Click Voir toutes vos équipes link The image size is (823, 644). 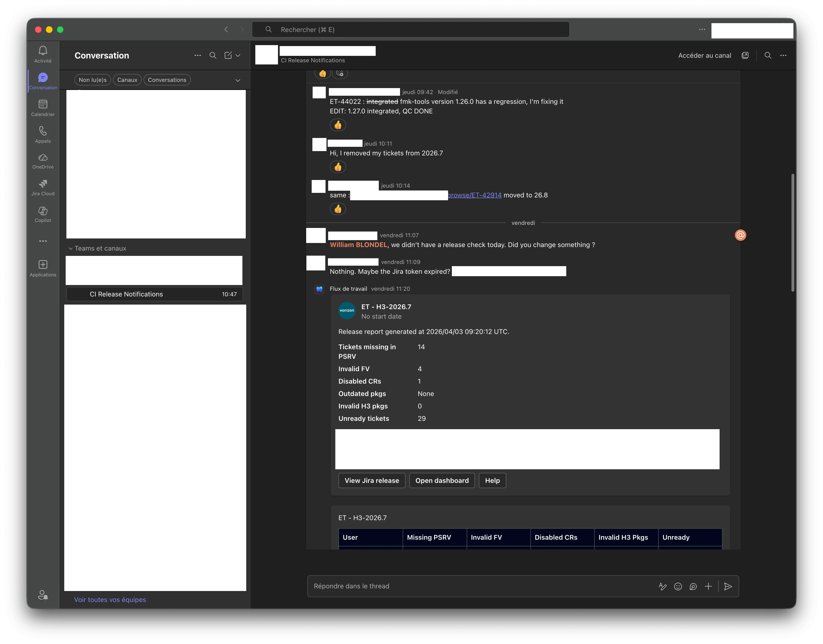(110, 600)
